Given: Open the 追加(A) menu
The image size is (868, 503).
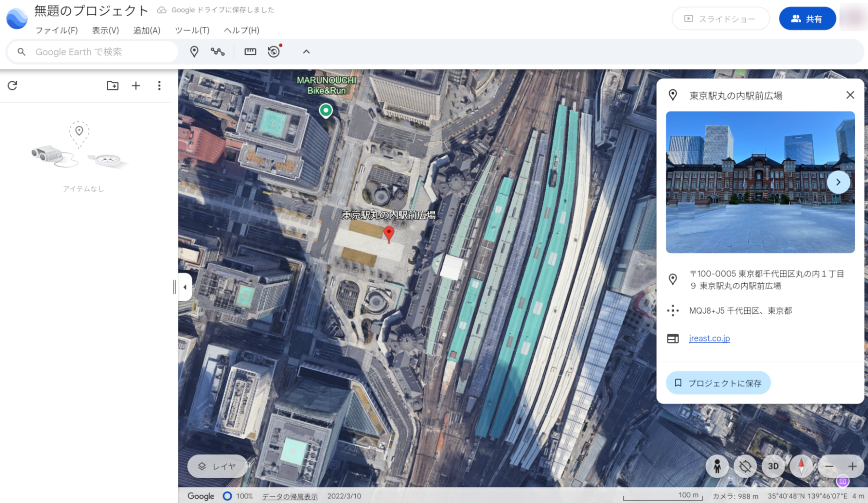Looking at the screenshot, I should [x=147, y=30].
